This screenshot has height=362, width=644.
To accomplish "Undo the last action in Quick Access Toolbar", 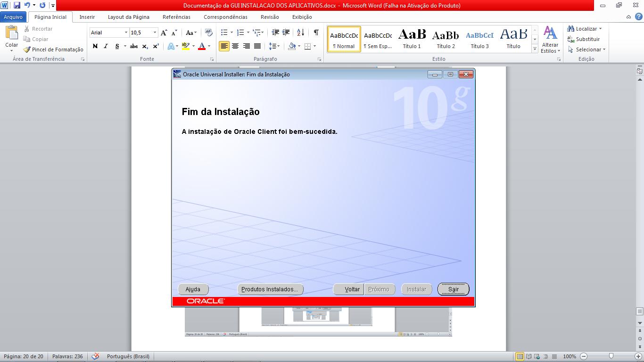I will click(x=27, y=4).
